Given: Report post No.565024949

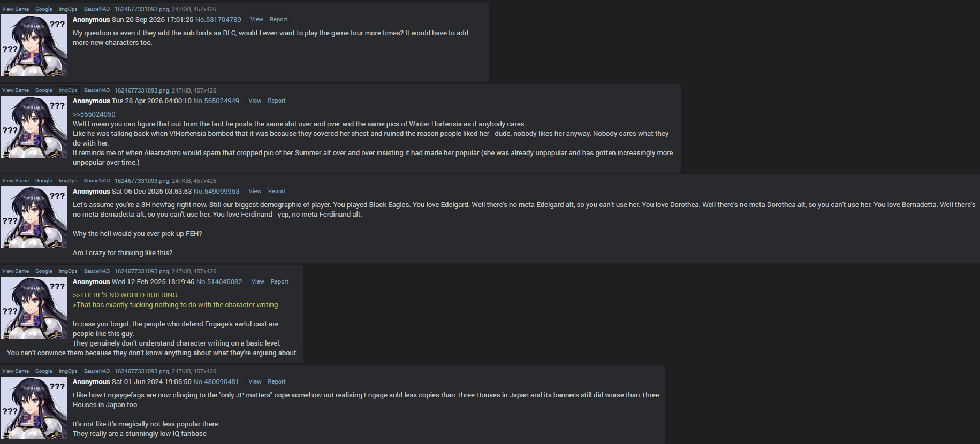Looking at the screenshot, I should click(277, 101).
